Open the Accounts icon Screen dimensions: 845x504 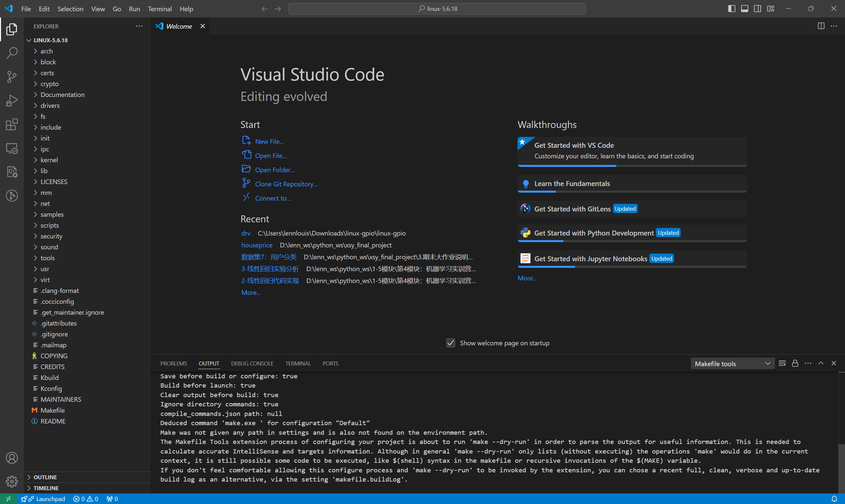[12, 458]
